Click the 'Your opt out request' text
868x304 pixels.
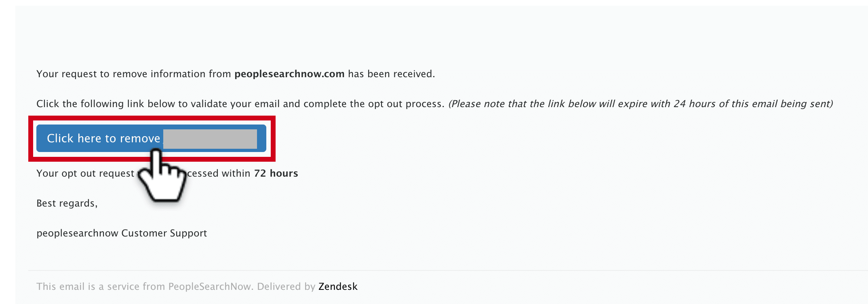85,173
